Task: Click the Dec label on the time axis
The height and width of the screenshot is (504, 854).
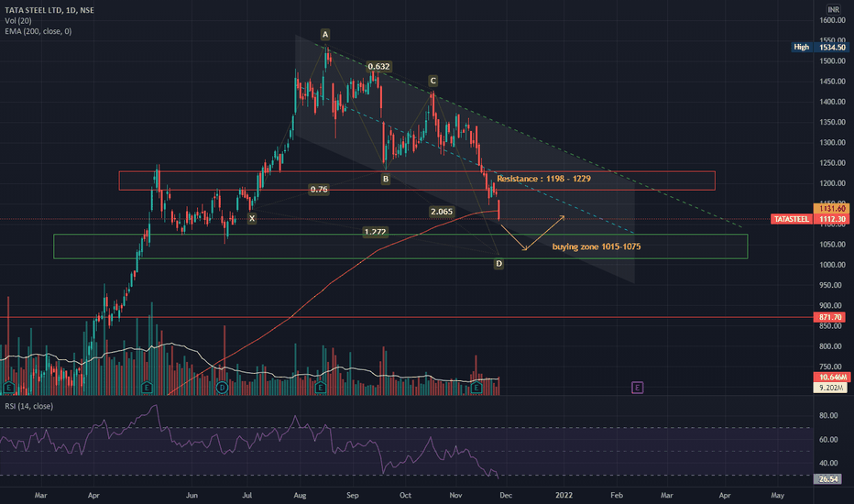Action: pyautogui.click(x=506, y=495)
